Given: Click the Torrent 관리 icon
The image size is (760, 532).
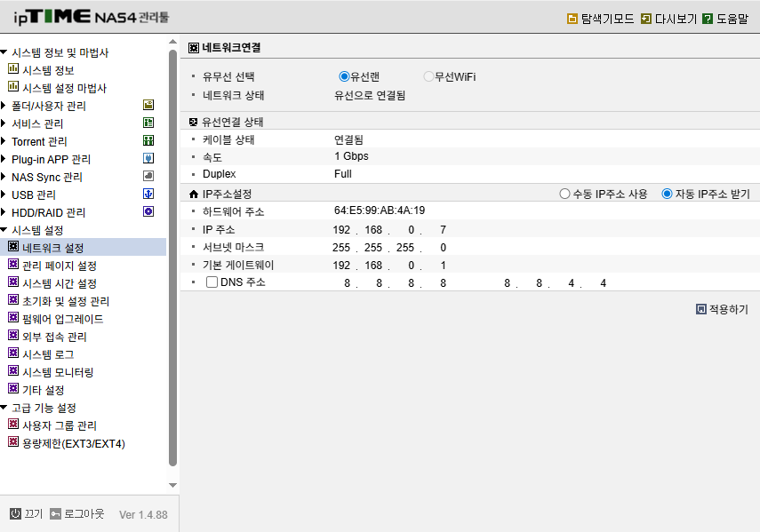Looking at the screenshot, I should [148, 140].
